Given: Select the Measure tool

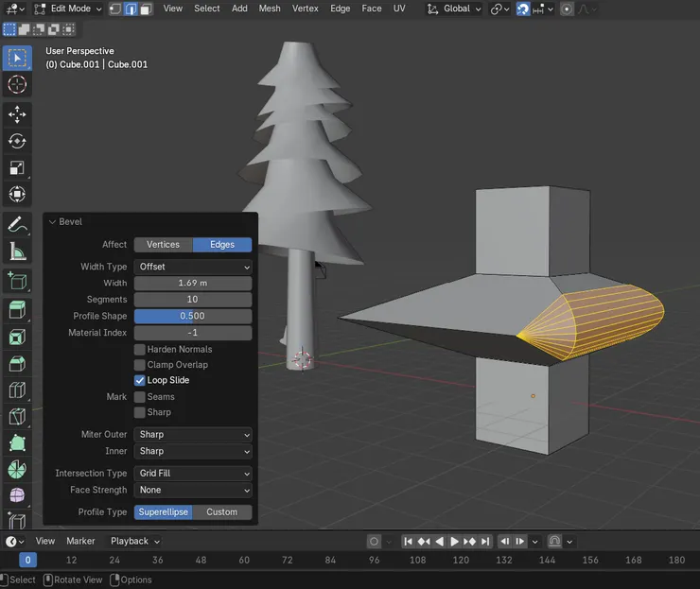Looking at the screenshot, I should (17, 251).
